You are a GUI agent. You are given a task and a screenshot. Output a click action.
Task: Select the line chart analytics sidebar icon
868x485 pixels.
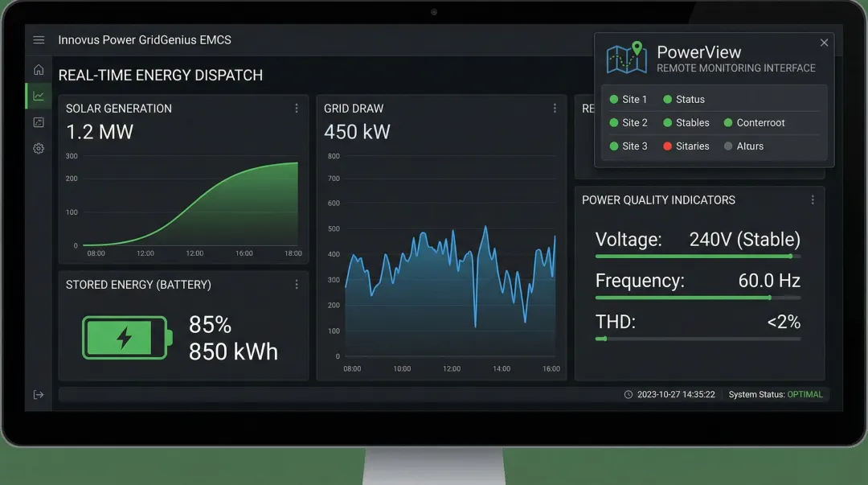39,96
